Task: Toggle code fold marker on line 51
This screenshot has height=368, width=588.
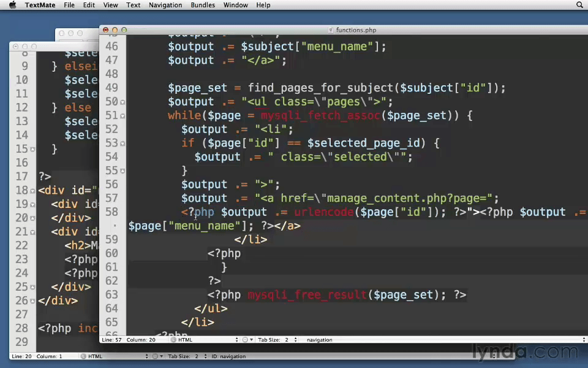Action: [x=123, y=116]
